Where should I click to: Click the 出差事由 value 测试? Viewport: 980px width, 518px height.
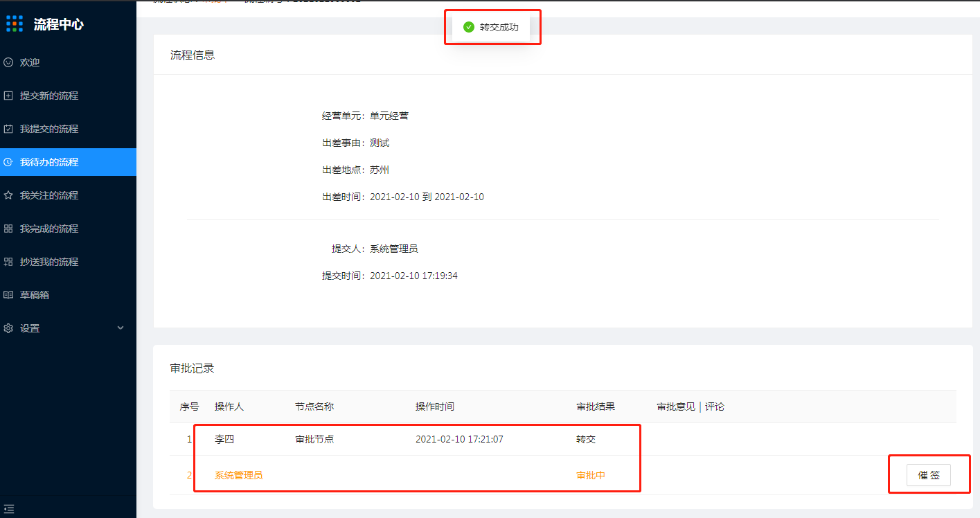point(380,143)
